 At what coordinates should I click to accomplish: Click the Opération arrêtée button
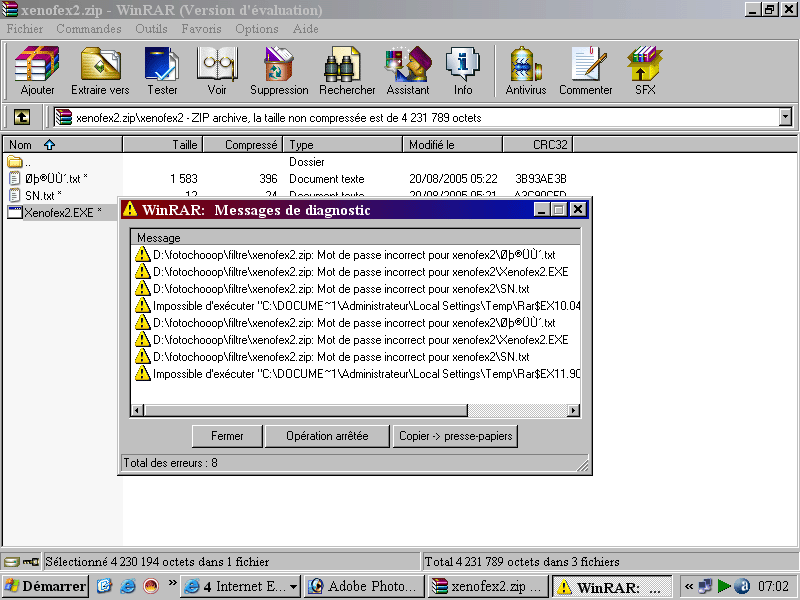pos(327,436)
